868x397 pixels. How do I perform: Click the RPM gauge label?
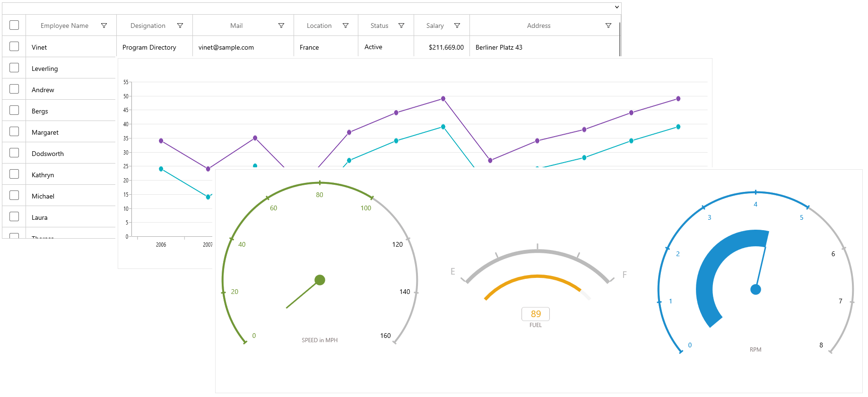click(755, 350)
